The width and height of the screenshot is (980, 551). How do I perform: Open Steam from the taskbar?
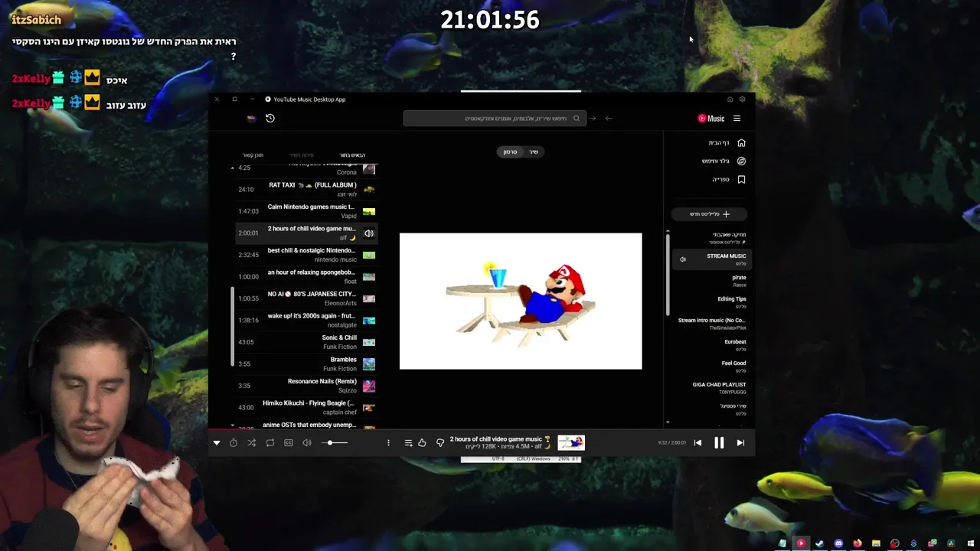coord(819,543)
